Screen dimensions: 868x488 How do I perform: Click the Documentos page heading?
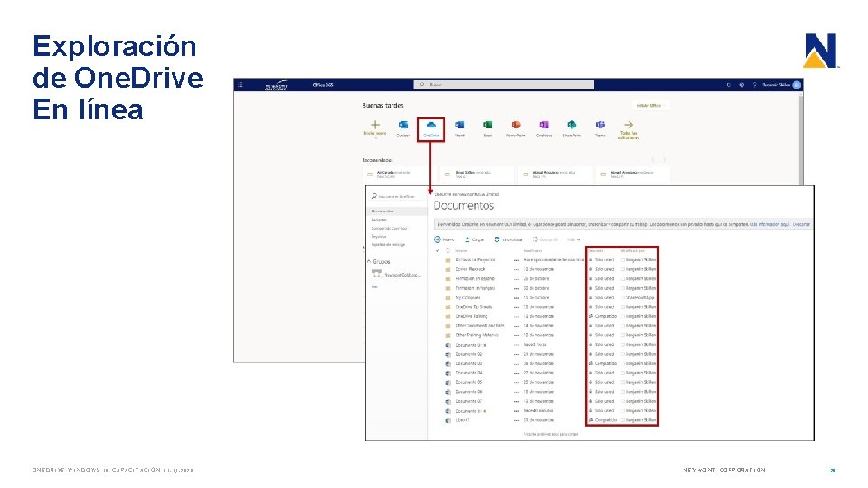click(x=463, y=205)
